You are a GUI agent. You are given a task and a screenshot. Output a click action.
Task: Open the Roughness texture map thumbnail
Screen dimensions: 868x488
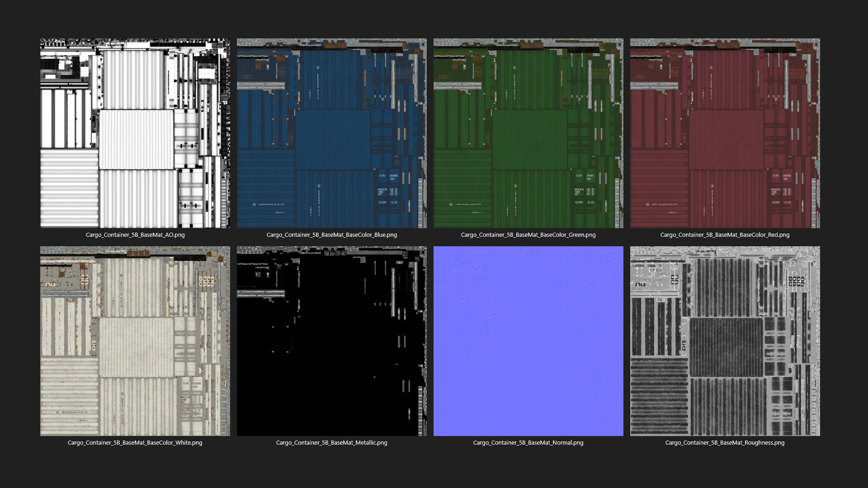pyautogui.click(x=725, y=341)
